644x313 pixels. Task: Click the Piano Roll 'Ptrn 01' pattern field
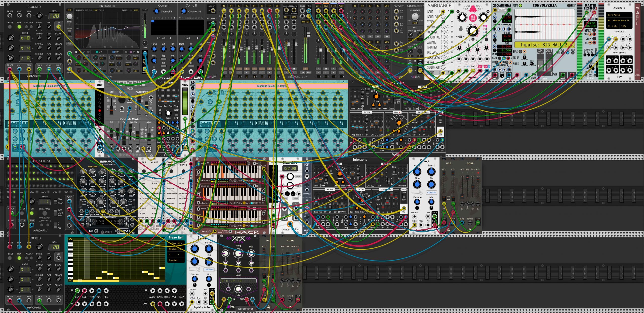(x=176, y=243)
